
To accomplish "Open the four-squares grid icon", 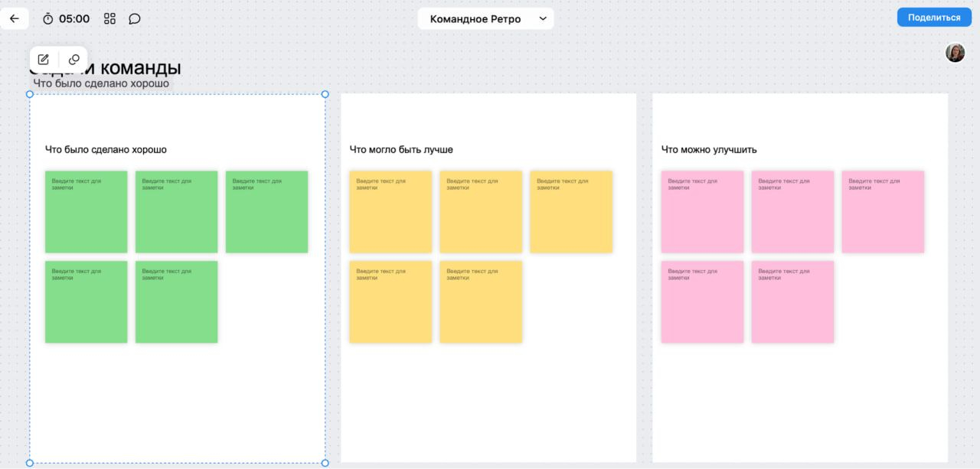I will point(109,18).
